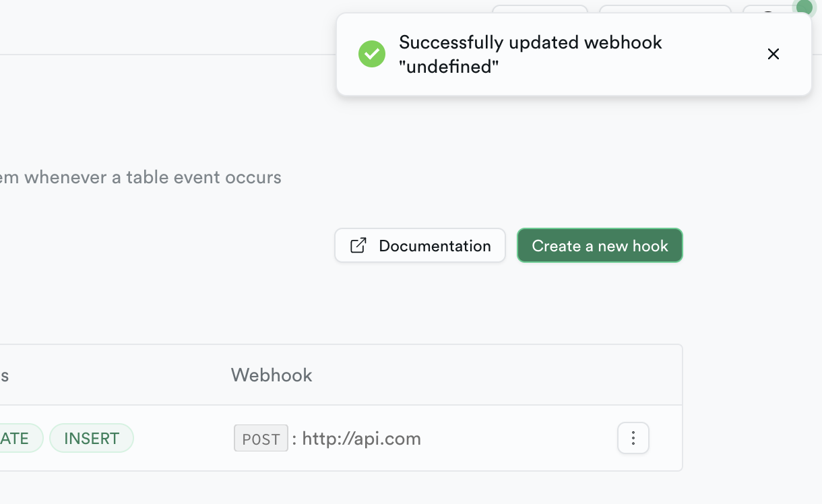This screenshot has height=504, width=822.
Task: Click the Webhook column header
Action: point(272,375)
